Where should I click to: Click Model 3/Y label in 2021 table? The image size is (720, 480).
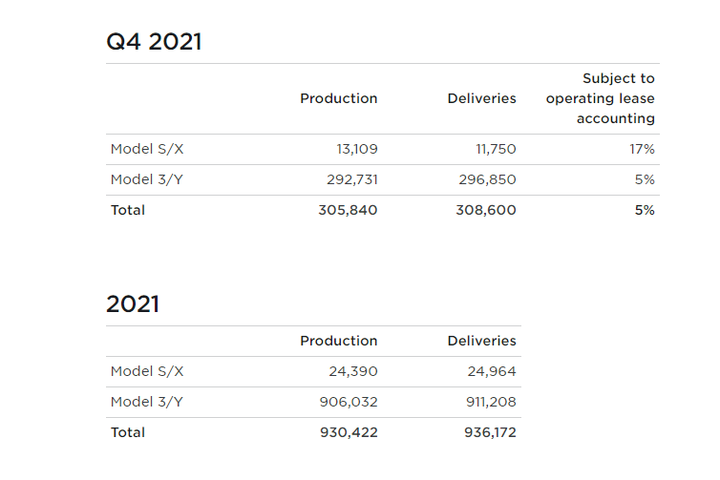click(x=147, y=402)
